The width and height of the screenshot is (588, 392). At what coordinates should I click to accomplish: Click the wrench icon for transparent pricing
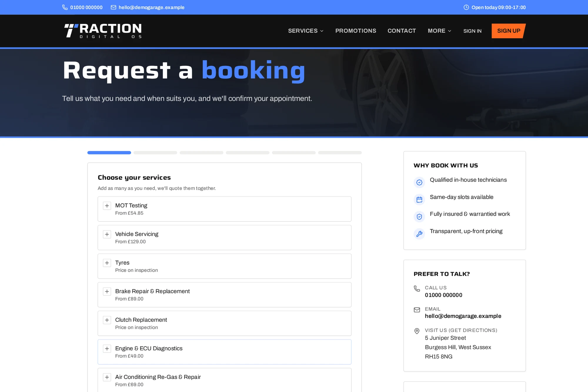tap(419, 234)
